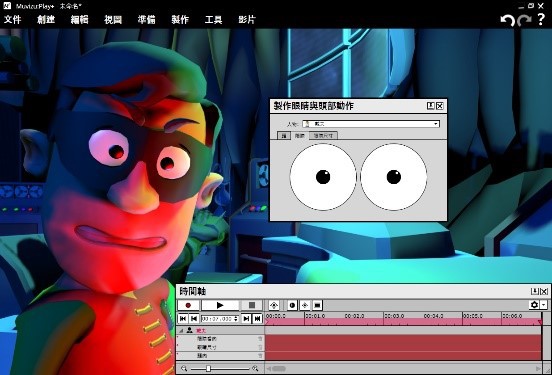
Task: Click ruler at the 00:03.0 mark
Action: click(x=394, y=316)
